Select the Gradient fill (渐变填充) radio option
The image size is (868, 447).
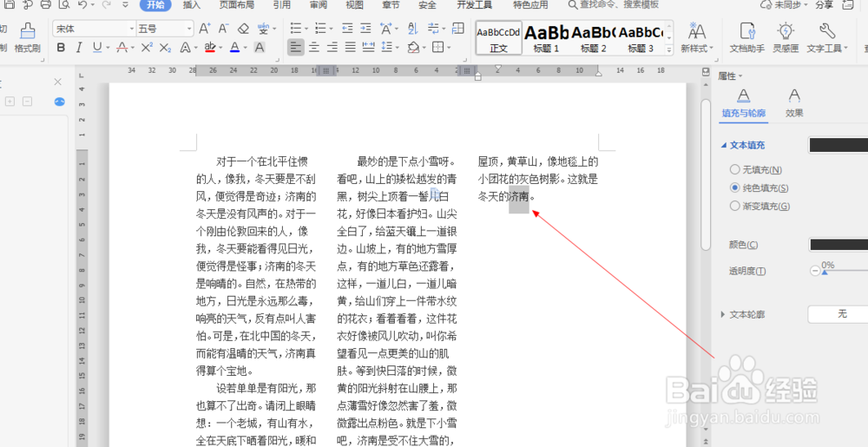click(x=735, y=206)
